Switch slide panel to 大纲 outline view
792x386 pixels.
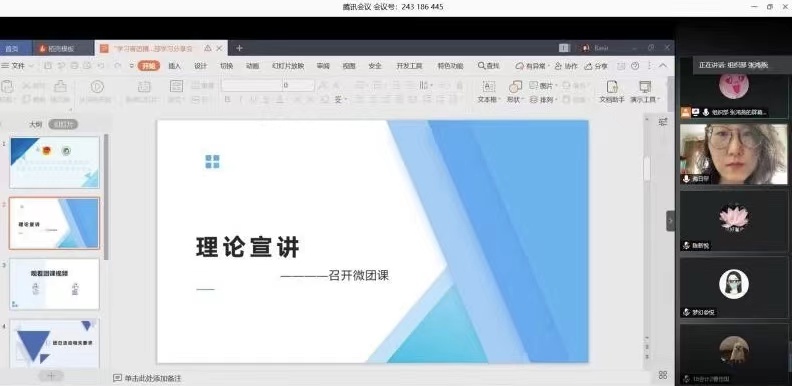(x=35, y=124)
